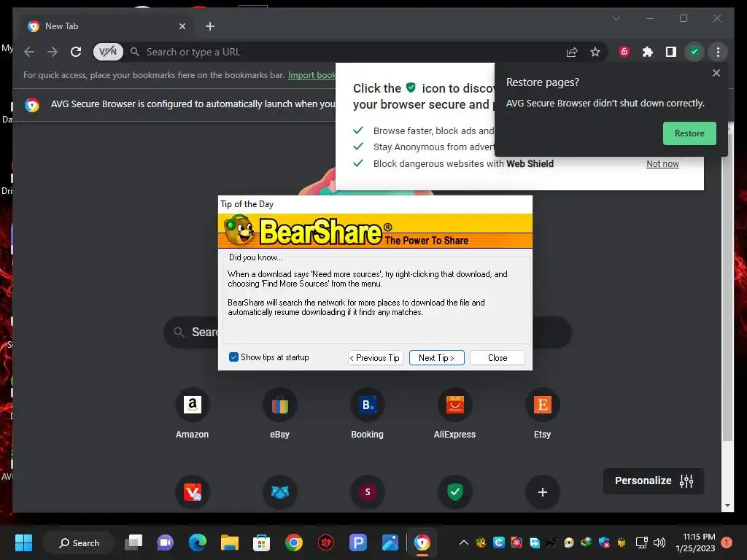Open the Windows Start menu
The height and width of the screenshot is (560, 747).
point(23,542)
